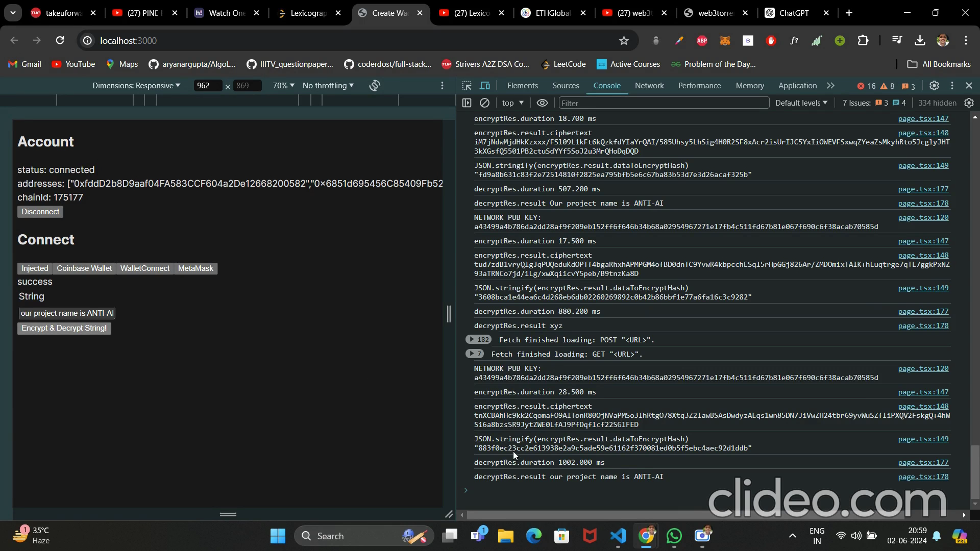Open Visual Studio Code from taskbar
980x551 pixels.
[x=618, y=536]
